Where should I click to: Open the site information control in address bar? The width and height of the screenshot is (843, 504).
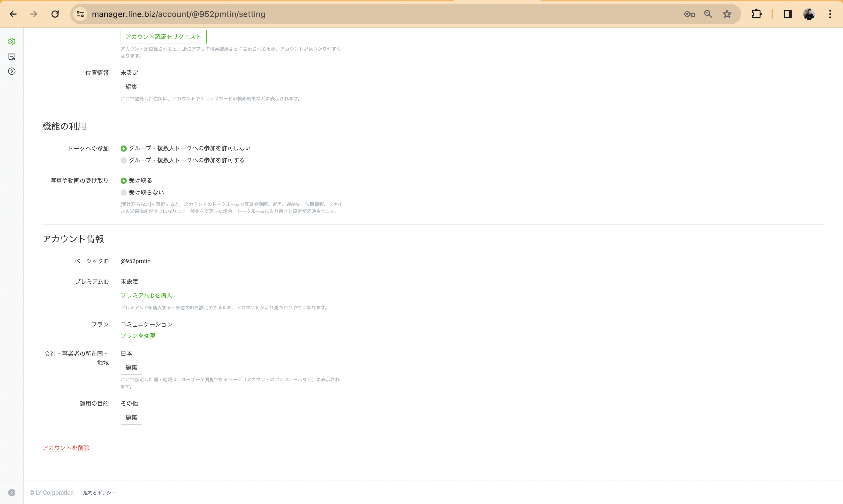click(80, 14)
